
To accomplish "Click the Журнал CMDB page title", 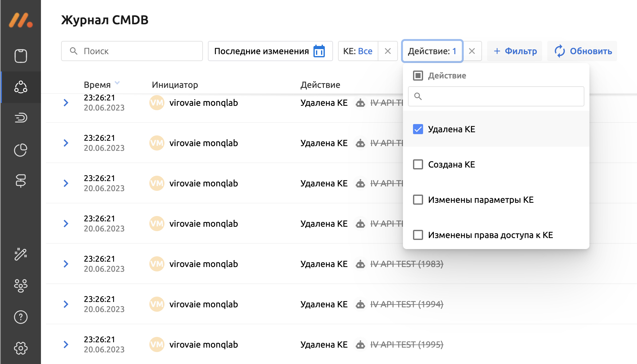I will click(x=105, y=20).
